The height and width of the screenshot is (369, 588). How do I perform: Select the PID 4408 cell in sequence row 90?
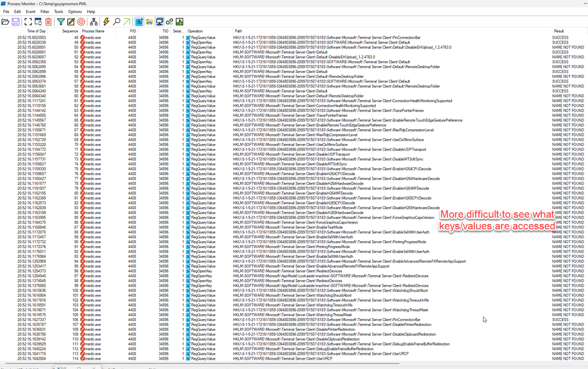click(x=132, y=242)
